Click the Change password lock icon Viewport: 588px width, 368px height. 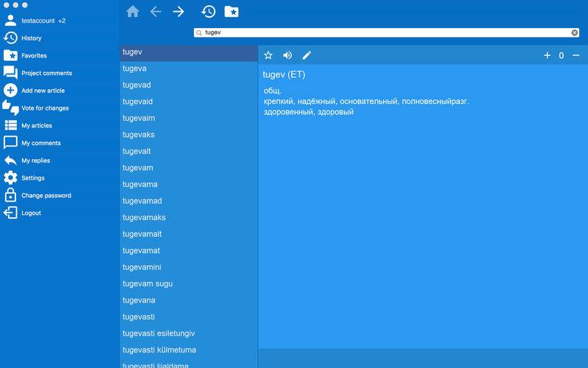tap(10, 195)
